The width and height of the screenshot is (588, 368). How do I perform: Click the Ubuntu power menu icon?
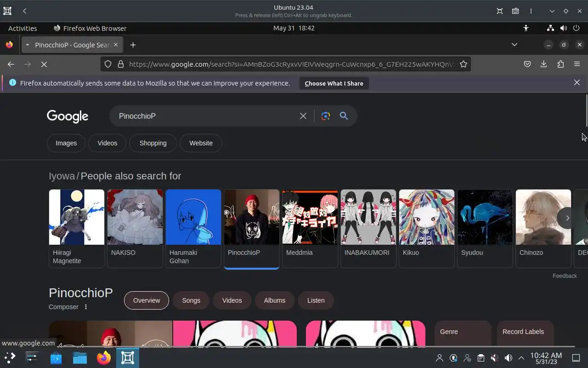point(577,28)
